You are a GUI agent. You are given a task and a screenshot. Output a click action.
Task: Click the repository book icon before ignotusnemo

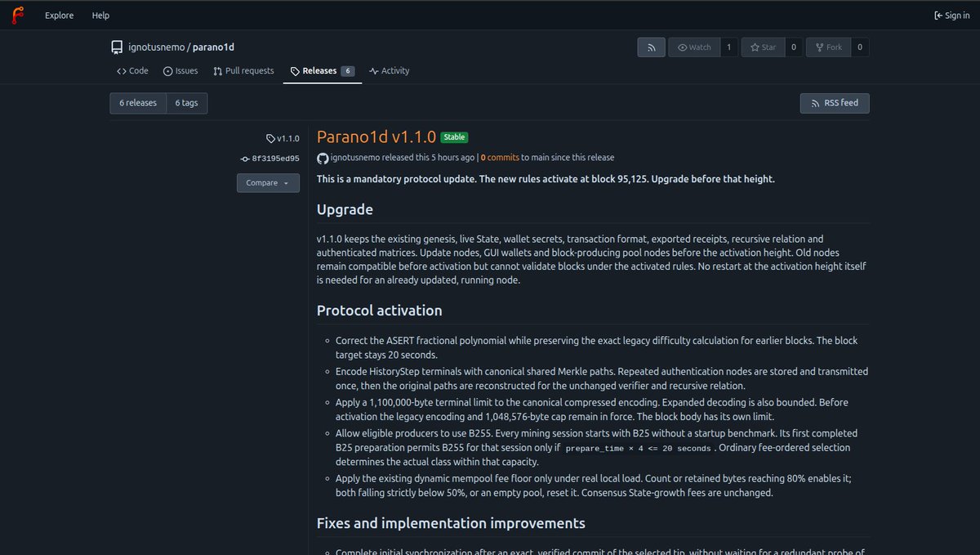click(117, 47)
